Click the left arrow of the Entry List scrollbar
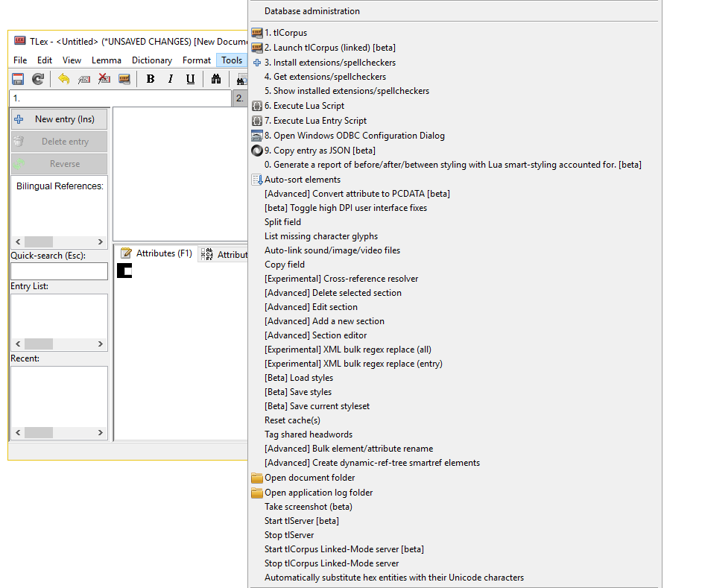The height and width of the screenshot is (588, 702). coord(18,344)
